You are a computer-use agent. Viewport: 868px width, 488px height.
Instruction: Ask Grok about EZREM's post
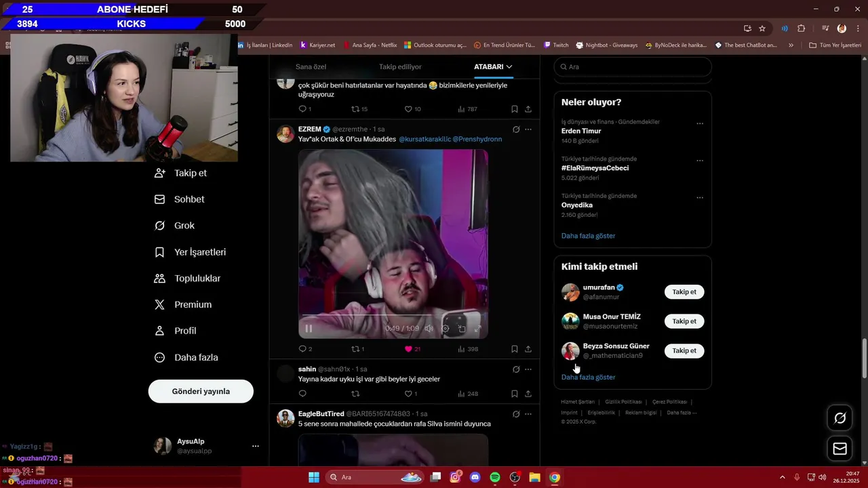pos(516,129)
